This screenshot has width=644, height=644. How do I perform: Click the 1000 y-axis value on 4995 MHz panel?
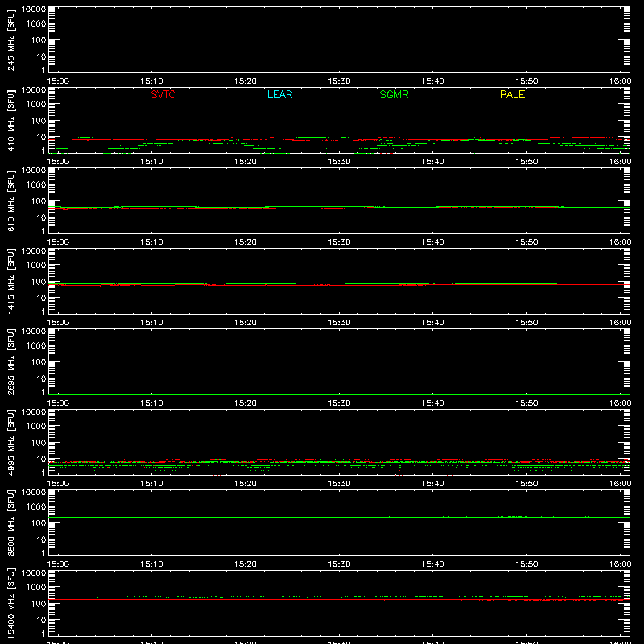tap(36, 427)
